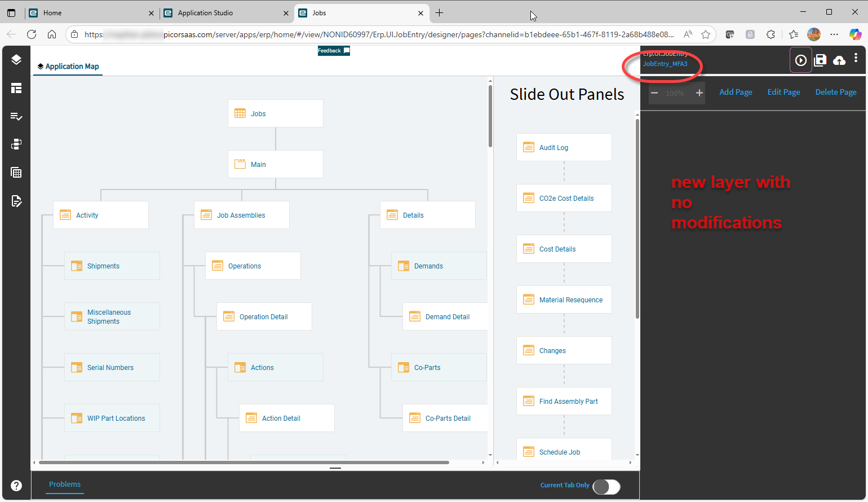Click the Slide Out Panels vertical scrollbar
The width and height of the screenshot is (868, 502).
(637, 219)
